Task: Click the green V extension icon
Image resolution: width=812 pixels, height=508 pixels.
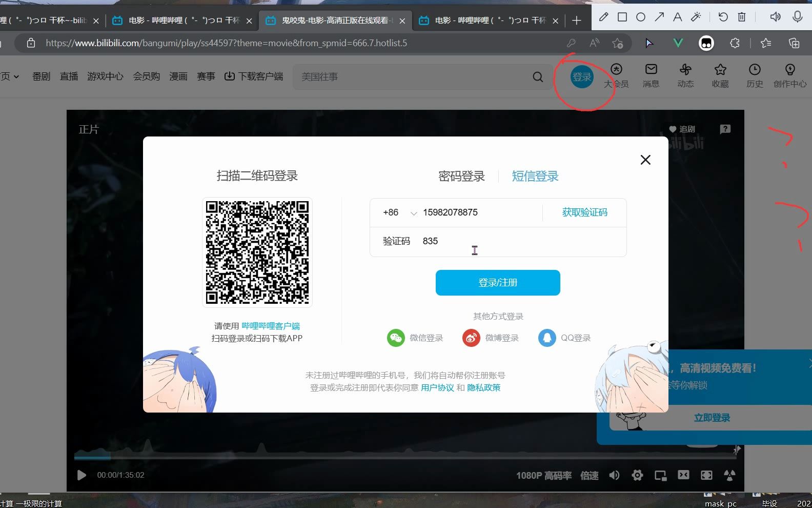Action: [678, 43]
